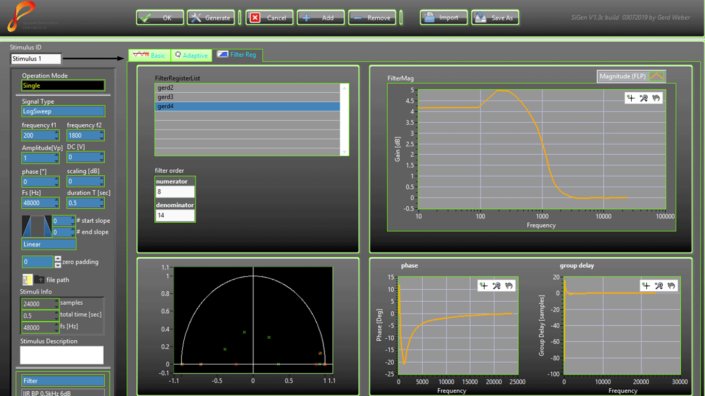Click the Magnitude (FLP) legend label
Screen dimensions: 705x396
pyautogui.click(x=622, y=76)
